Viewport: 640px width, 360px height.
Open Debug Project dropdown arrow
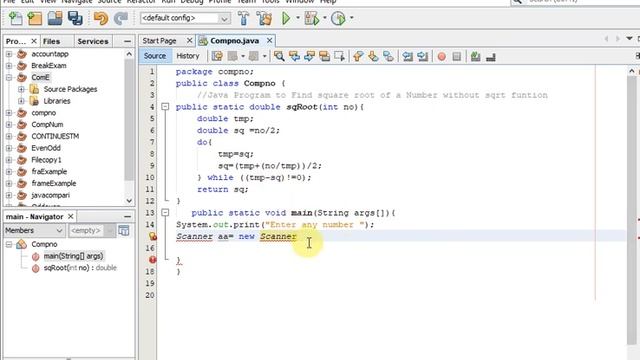pos(324,18)
